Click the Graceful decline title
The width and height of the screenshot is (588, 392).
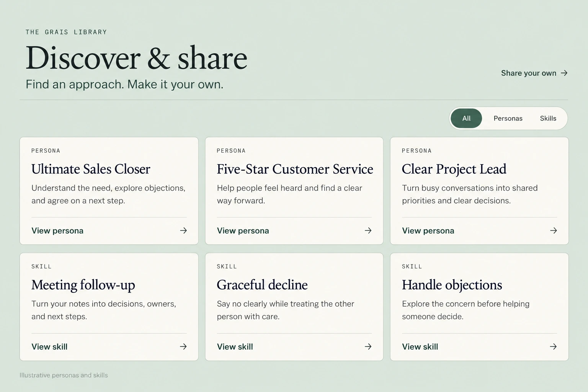pyautogui.click(x=262, y=285)
